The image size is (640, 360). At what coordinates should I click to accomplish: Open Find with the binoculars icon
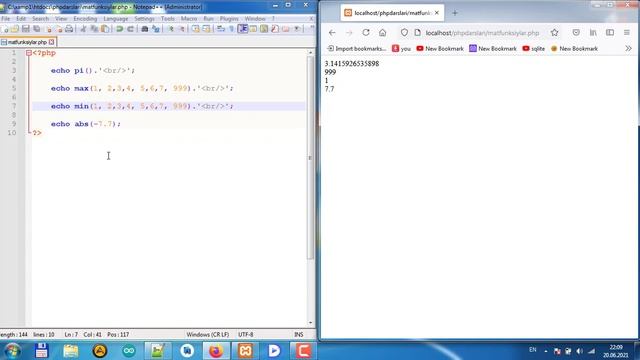point(144,29)
